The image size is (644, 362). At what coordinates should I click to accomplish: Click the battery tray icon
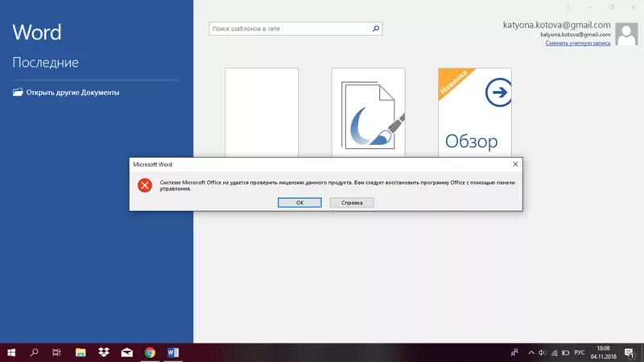(x=566, y=352)
